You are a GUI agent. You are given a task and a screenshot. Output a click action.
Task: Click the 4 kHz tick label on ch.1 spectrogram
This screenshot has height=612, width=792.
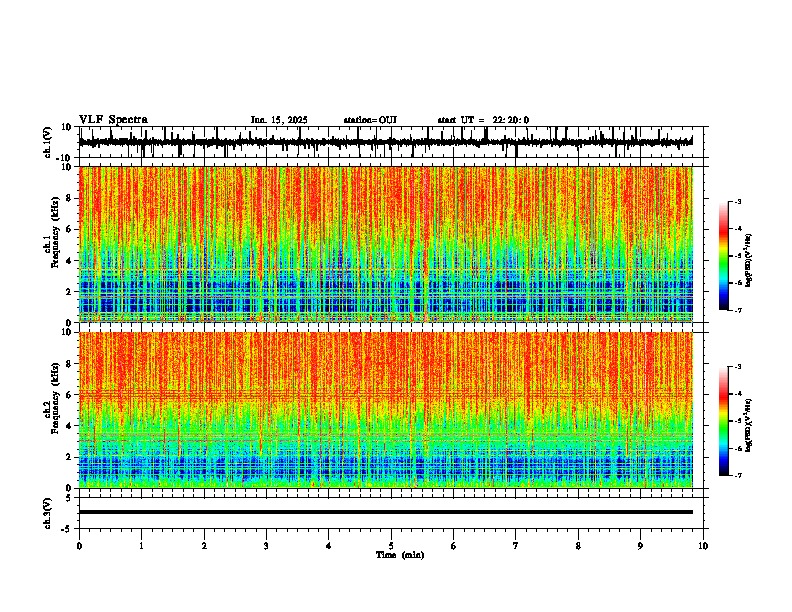[x=69, y=261]
